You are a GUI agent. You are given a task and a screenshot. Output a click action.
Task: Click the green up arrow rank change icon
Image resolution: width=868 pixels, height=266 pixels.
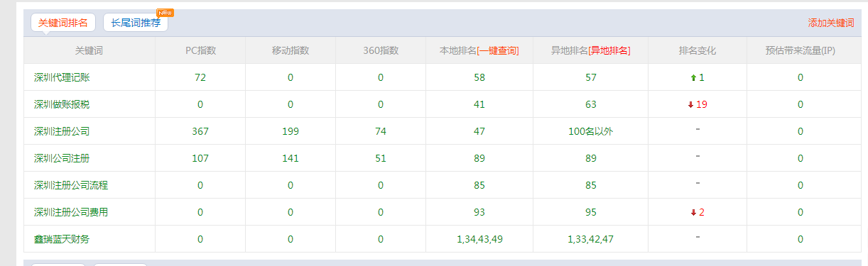[693, 77]
